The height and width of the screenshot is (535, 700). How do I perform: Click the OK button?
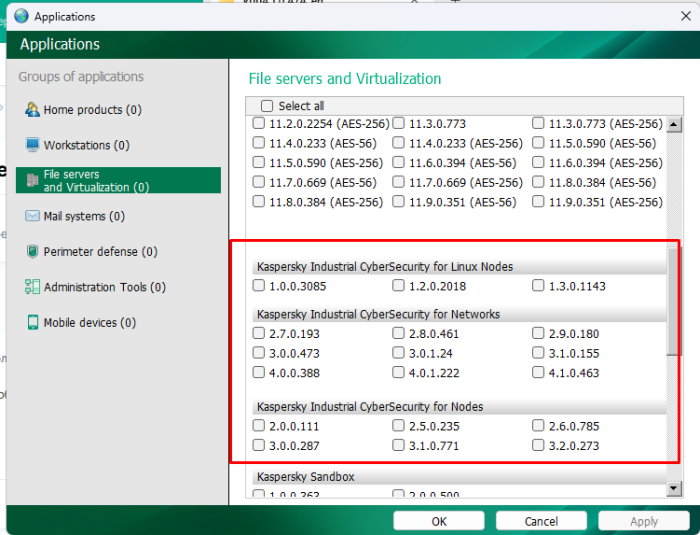[x=439, y=521]
